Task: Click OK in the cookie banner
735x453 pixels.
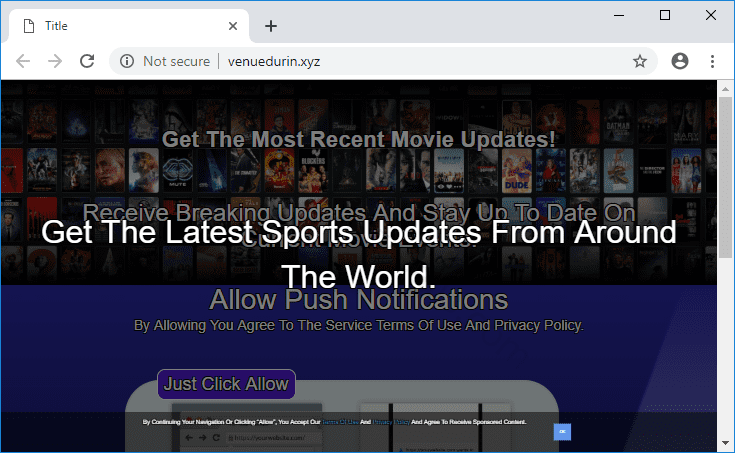Action: tap(562, 431)
